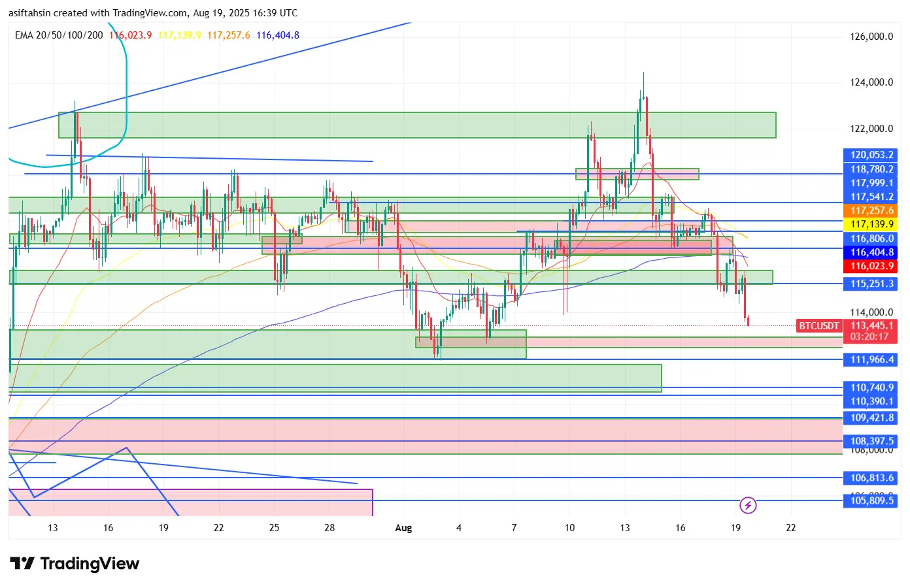This screenshot has width=910, height=588.
Task: Click the 120,053.2 price line label
Action: tap(871, 155)
